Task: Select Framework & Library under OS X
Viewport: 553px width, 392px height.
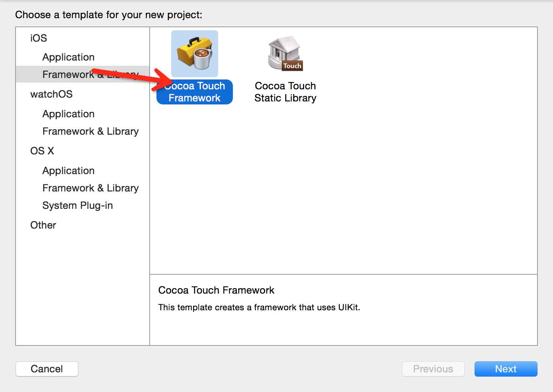Action: pos(91,188)
